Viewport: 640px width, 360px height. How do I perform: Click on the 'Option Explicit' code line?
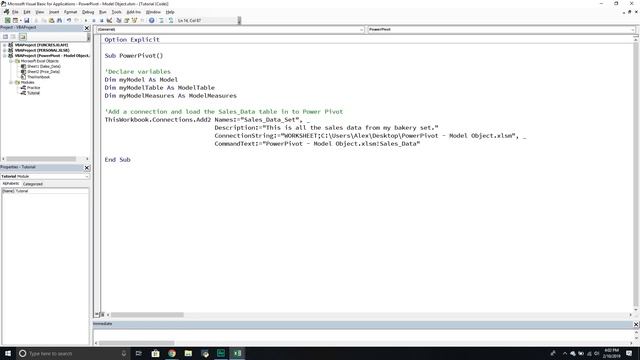tap(132, 40)
